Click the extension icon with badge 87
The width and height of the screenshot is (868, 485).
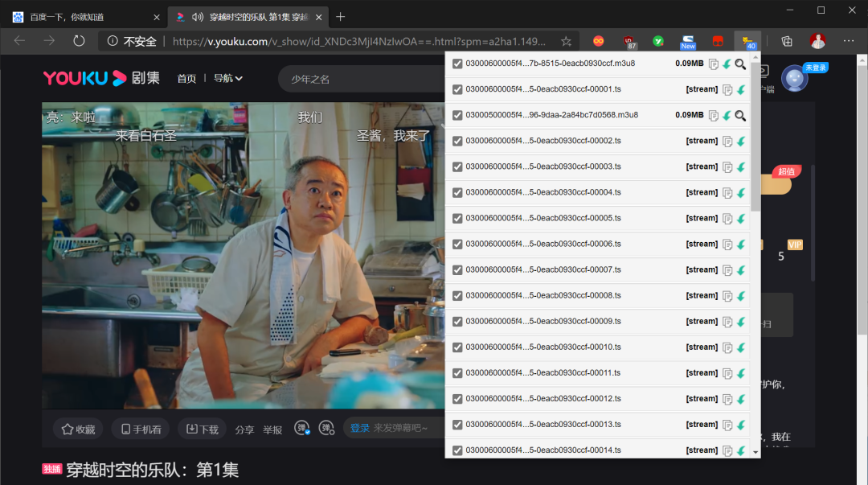(x=628, y=42)
